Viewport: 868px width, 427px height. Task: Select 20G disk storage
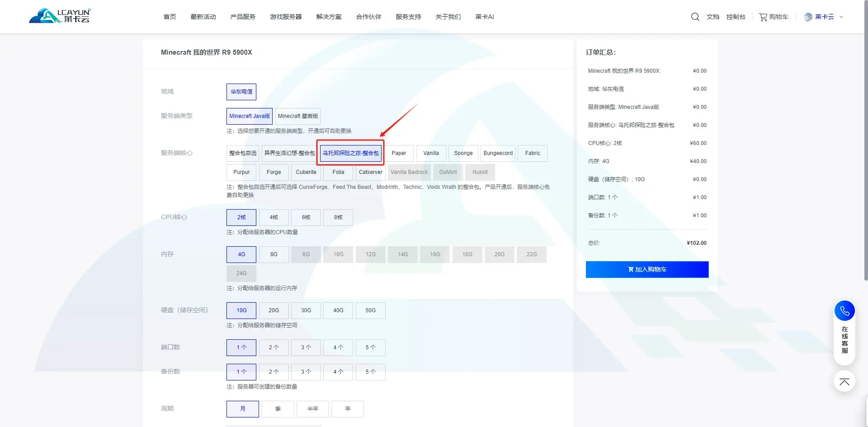(x=274, y=310)
